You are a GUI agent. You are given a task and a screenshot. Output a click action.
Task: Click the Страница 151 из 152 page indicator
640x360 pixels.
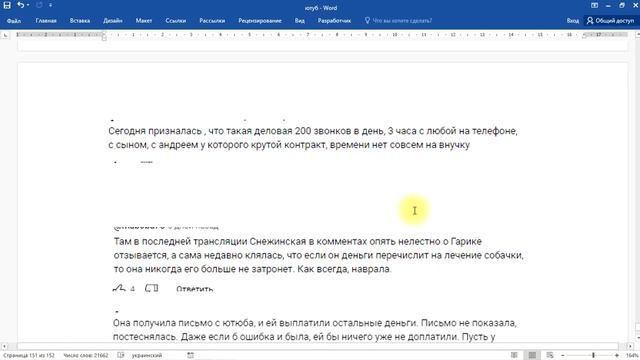coord(29,356)
